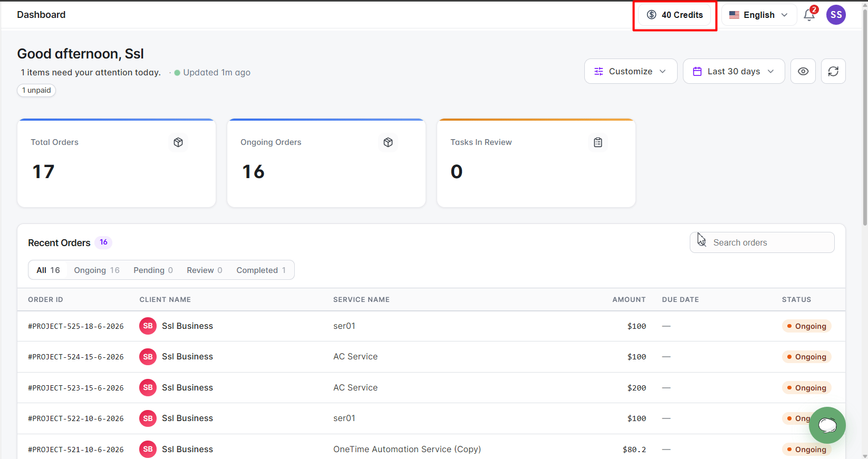
Task: Open the 40 Credits balance button
Action: [x=674, y=15]
